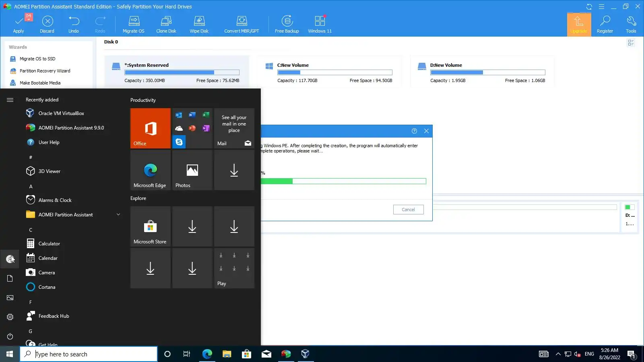Viewport: 644px width, 362px height.
Task: Expand the AOMEI Partition Assistant folder
Action: 72,215
